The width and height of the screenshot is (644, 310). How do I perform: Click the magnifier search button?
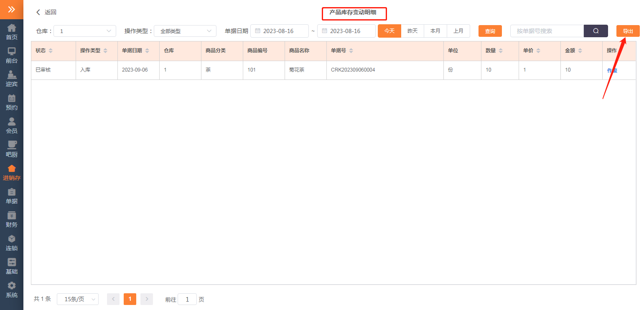point(596,31)
